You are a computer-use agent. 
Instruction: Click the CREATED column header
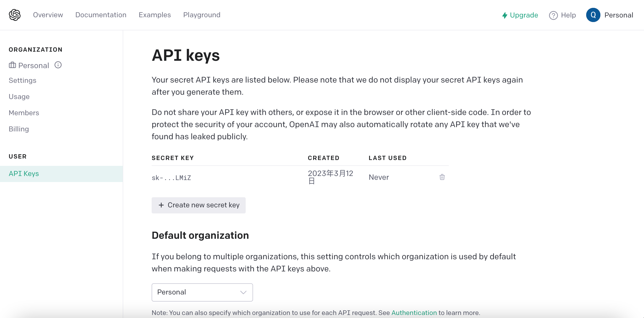point(324,158)
